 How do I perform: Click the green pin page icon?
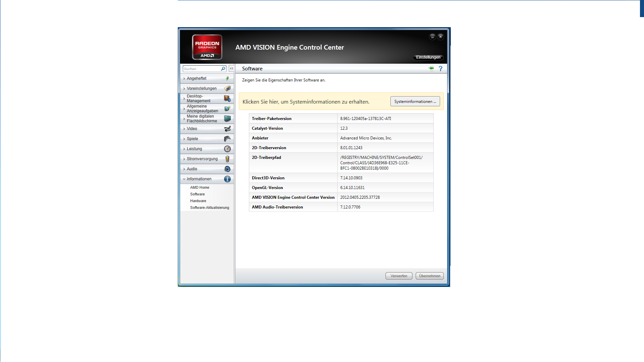pyautogui.click(x=431, y=68)
